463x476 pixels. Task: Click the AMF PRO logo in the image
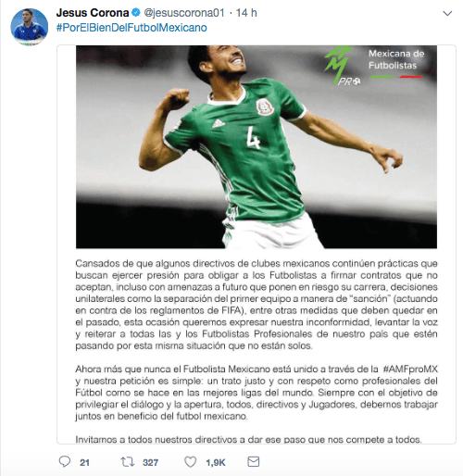click(342, 66)
